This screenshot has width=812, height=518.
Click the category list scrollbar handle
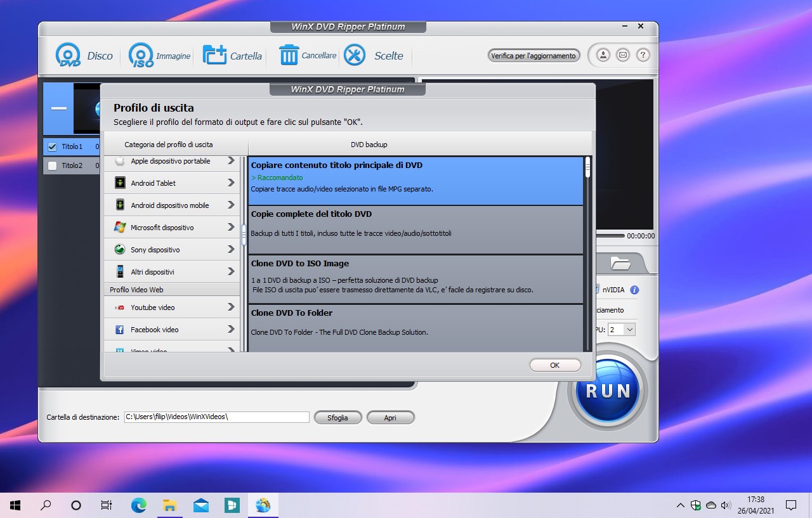pyautogui.click(x=244, y=235)
